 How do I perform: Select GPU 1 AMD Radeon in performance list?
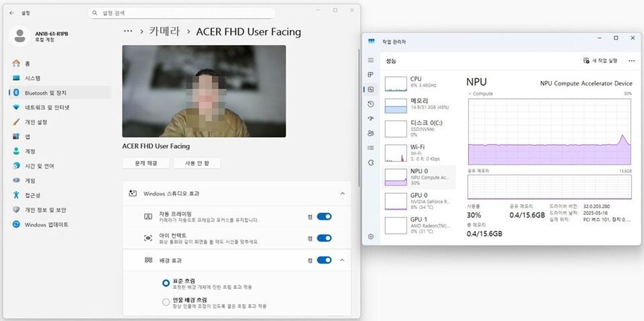coord(419,225)
